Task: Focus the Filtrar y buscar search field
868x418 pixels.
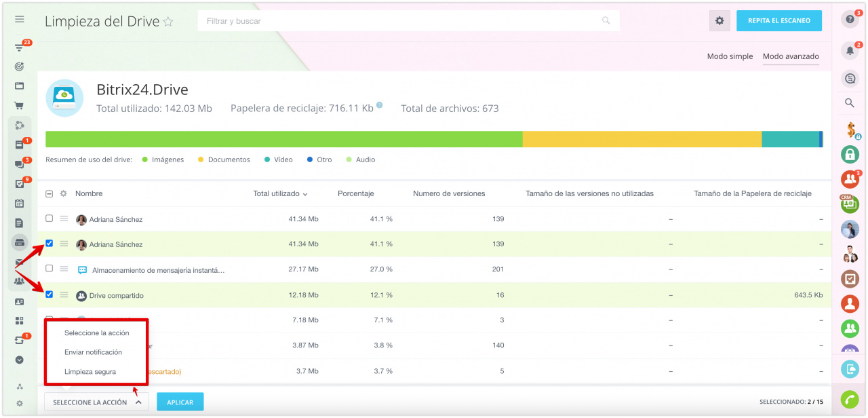Action: pos(409,21)
